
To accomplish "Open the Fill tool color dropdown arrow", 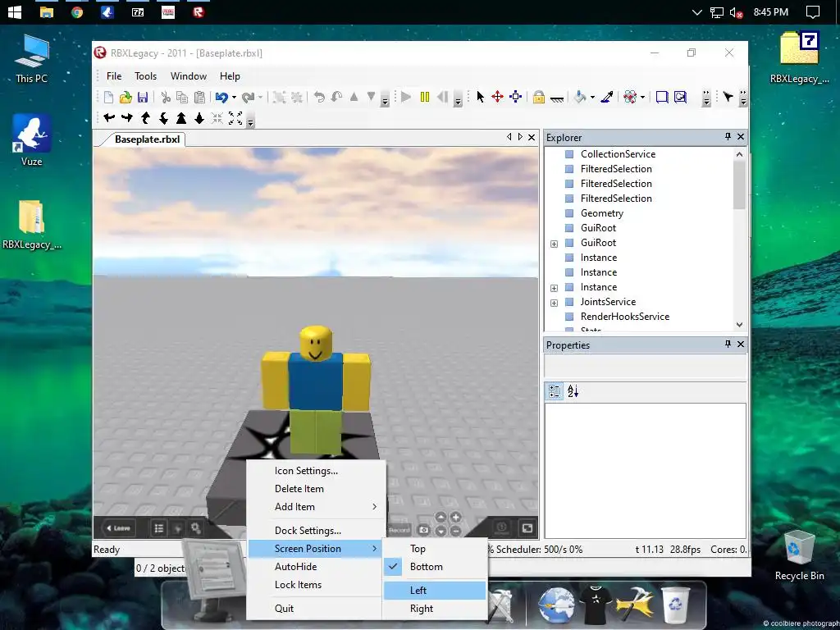I will (592, 98).
